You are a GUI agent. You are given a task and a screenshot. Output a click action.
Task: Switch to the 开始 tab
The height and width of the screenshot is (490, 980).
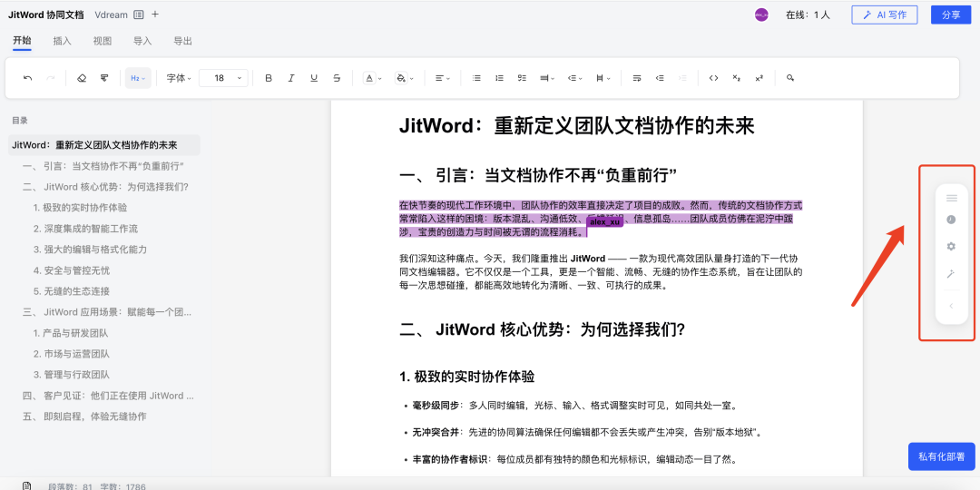[22, 41]
